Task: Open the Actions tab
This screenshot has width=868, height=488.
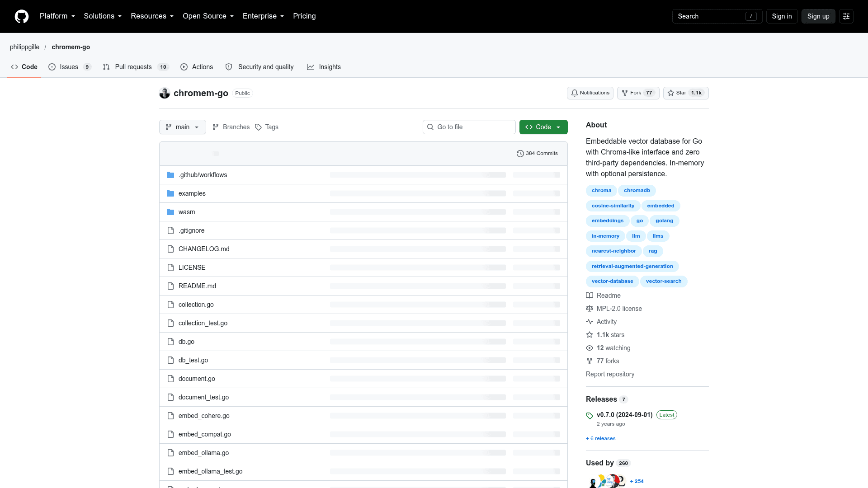Action: pyautogui.click(x=197, y=67)
